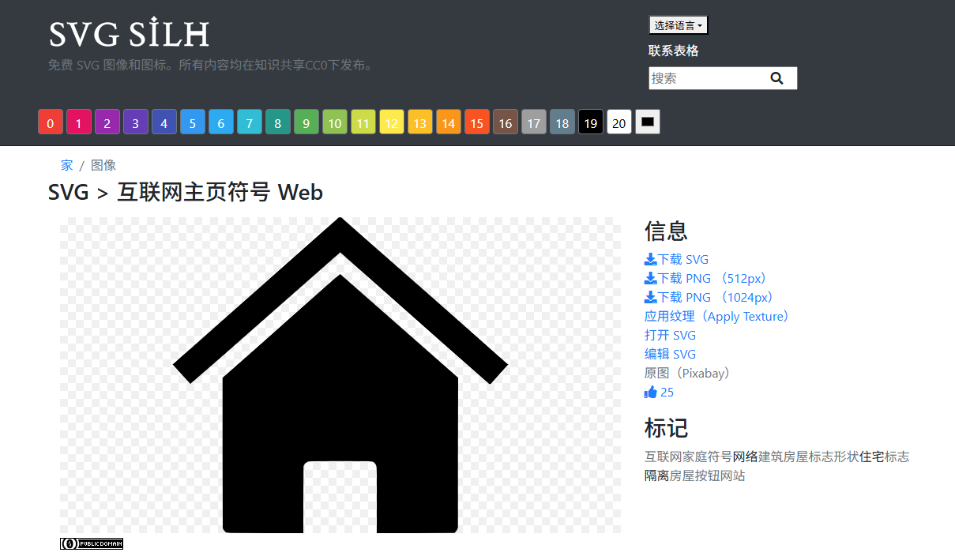Click the 打开 SVG link
Image resolution: width=955 pixels, height=560 pixels.
click(x=670, y=335)
